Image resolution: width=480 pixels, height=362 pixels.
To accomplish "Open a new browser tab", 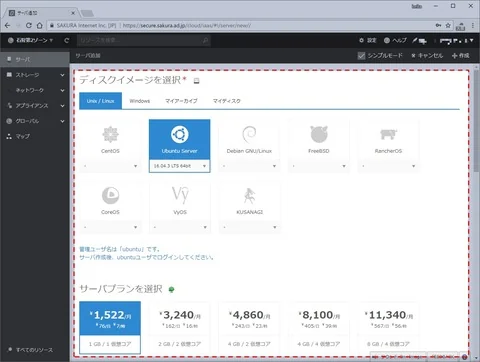I will [x=87, y=13].
